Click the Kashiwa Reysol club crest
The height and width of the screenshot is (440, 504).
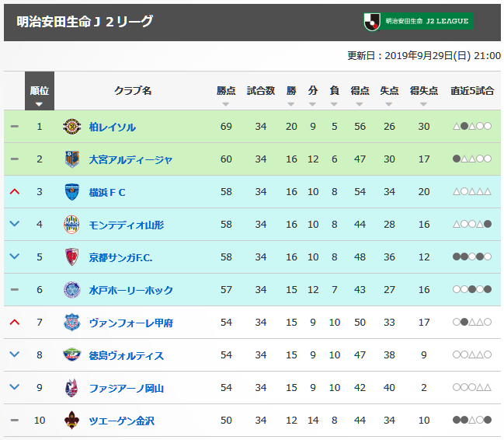click(x=71, y=127)
